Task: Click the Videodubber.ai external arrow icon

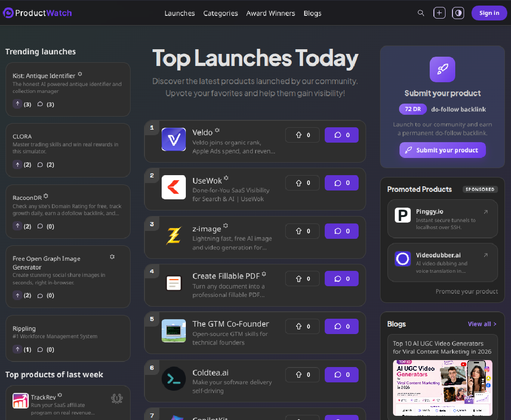Action: 485,255
